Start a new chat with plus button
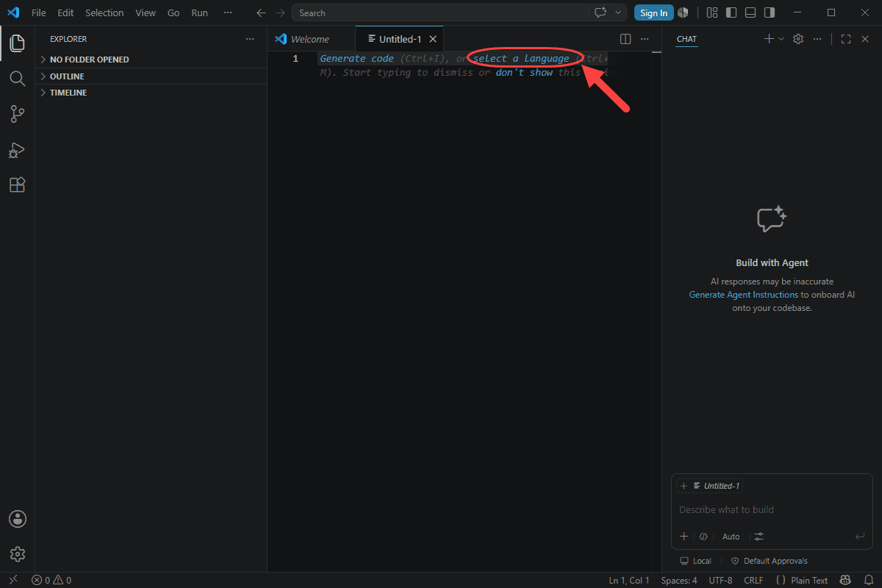The image size is (882, 588). (x=769, y=39)
